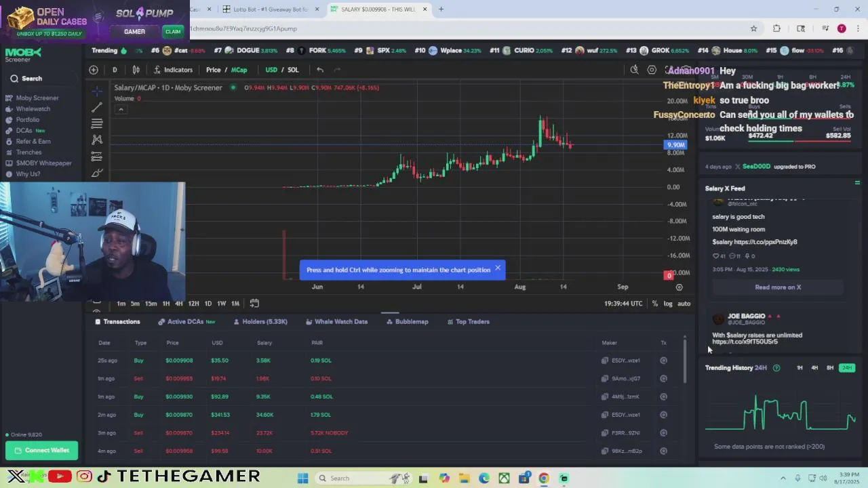Open the Fibonacci lines tool
Viewport: 868px width, 488px height.
(97, 123)
